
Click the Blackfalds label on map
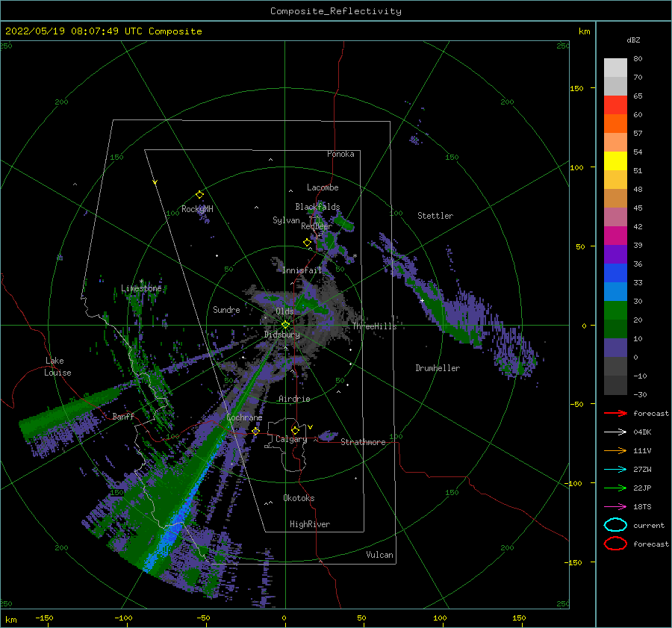pyautogui.click(x=317, y=207)
